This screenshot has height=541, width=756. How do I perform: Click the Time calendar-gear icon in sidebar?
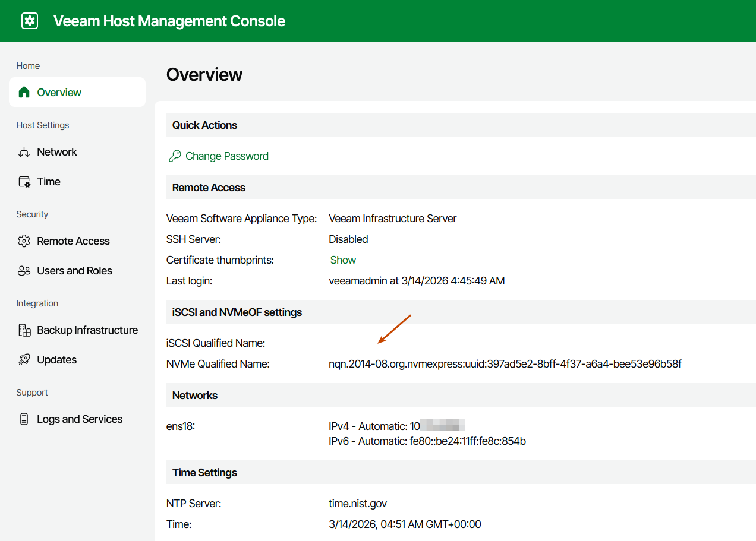[24, 182]
